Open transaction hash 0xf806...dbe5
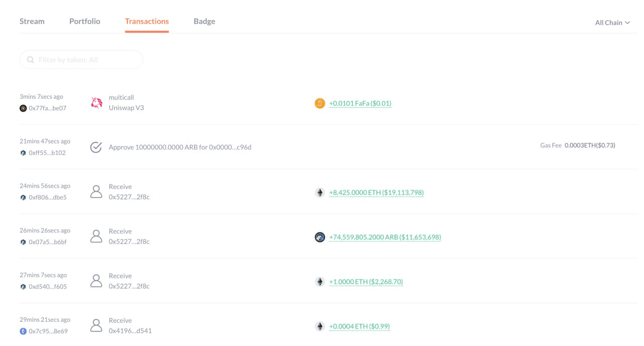The width and height of the screenshot is (644, 346). [47, 197]
